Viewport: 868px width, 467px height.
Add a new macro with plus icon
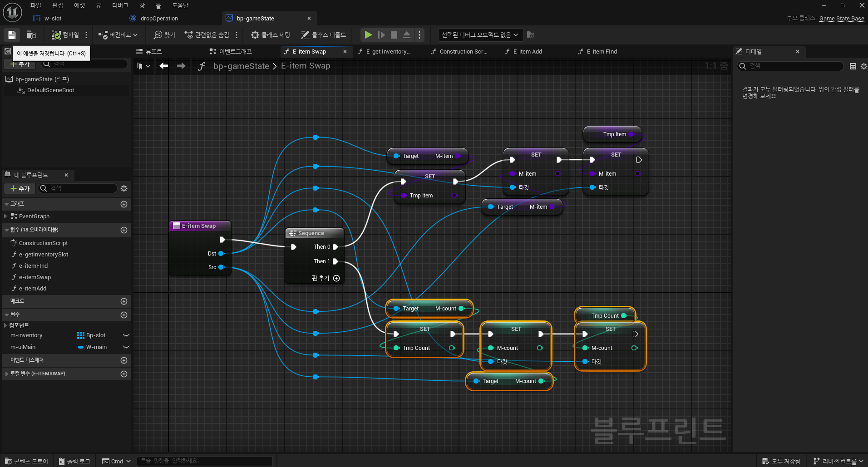pos(124,301)
